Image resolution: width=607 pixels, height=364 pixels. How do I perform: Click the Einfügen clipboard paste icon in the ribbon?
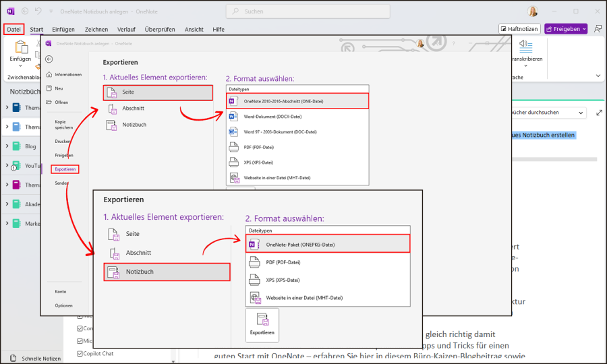[20, 47]
